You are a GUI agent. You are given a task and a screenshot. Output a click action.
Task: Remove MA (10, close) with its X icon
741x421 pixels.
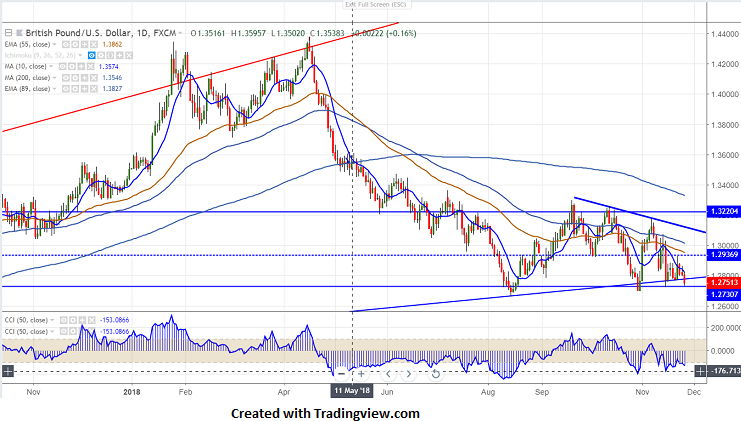tap(90, 67)
